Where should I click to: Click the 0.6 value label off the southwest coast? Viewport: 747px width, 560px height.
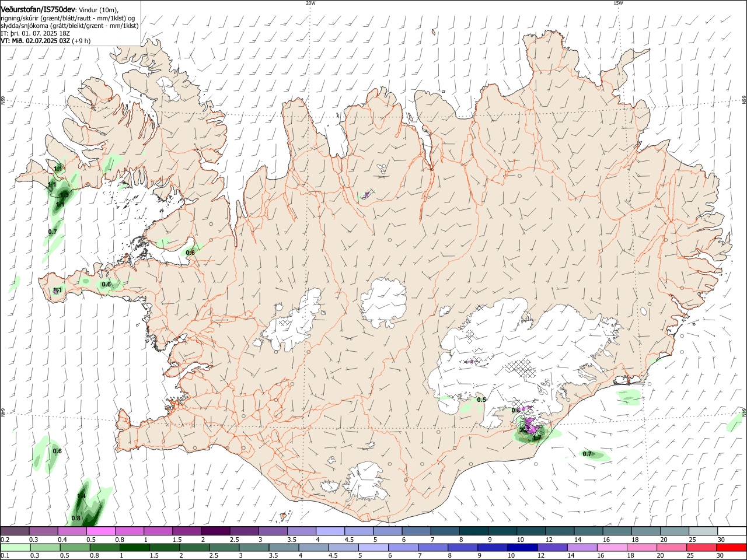click(57, 451)
